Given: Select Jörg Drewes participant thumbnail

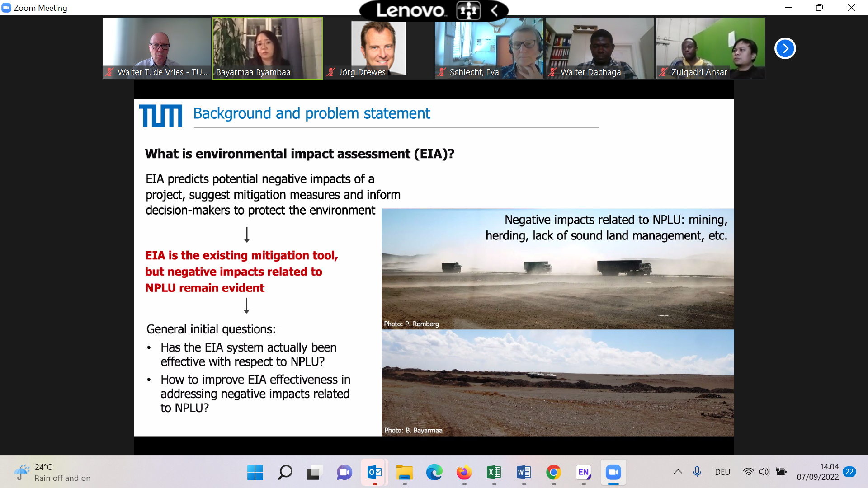Looking at the screenshot, I should point(378,48).
